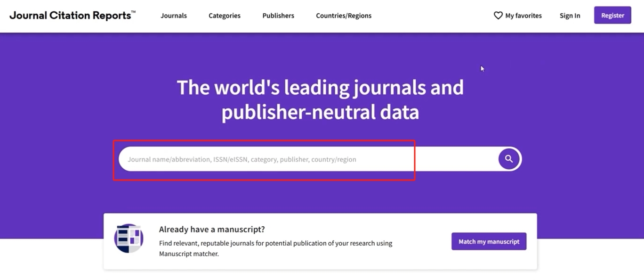Click the Manuscript matcher illustration icon
Viewport: 644px width, 280px height.
pos(129,238)
